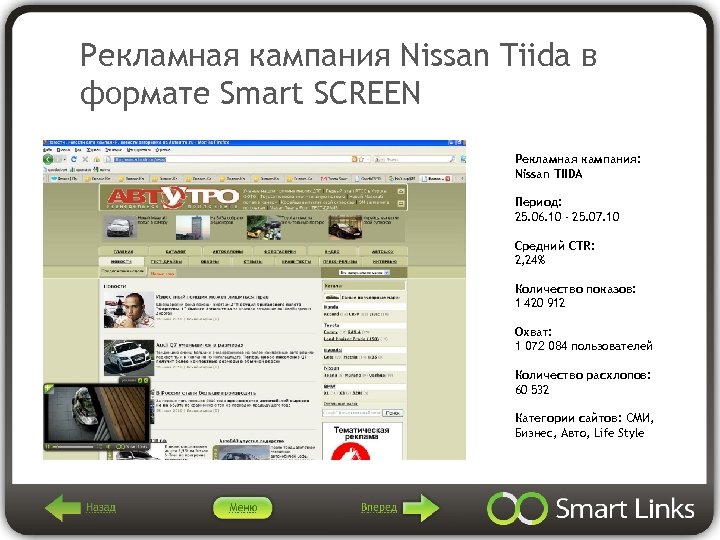This screenshot has width=720, height=540.
Task: Open the Видео tab in navigation
Action: (x=332, y=252)
